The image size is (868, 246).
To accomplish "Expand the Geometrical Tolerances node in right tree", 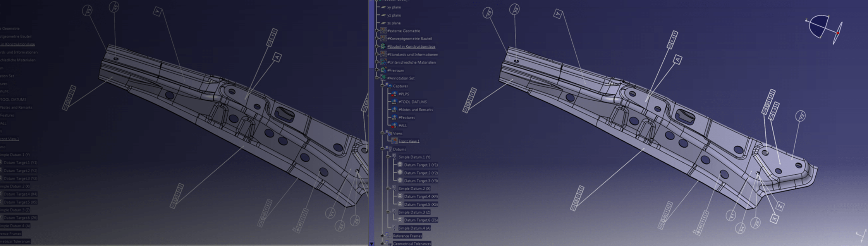I will pos(382,243).
